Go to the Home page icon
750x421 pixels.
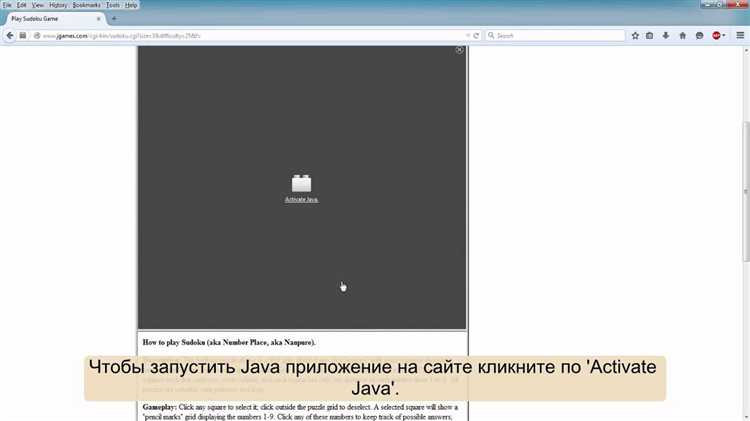tap(683, 35)
